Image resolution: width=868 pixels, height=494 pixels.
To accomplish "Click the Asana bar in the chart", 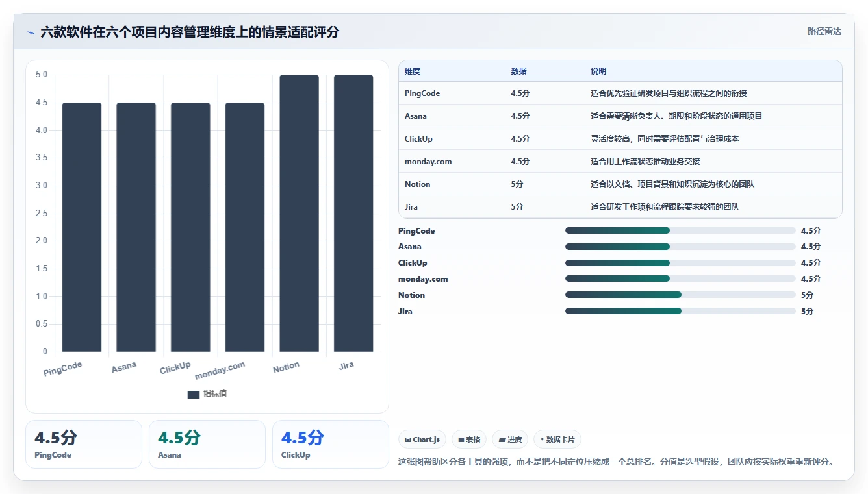I will (136, 227).
